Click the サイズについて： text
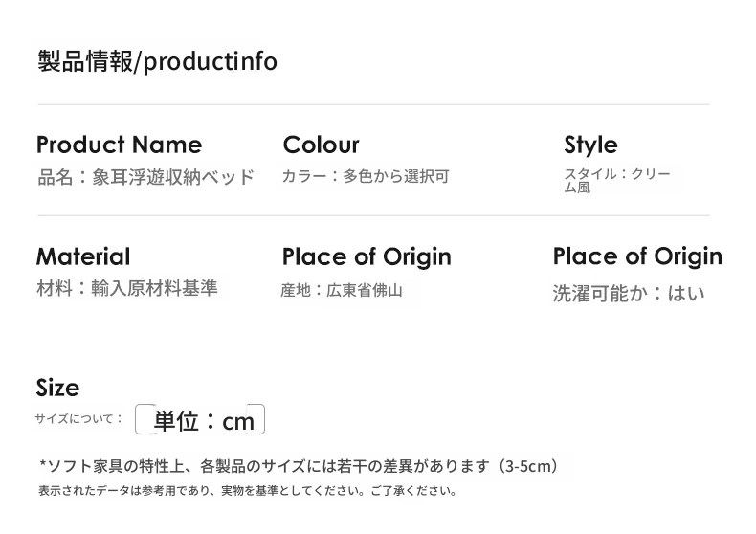 (79, 418)
